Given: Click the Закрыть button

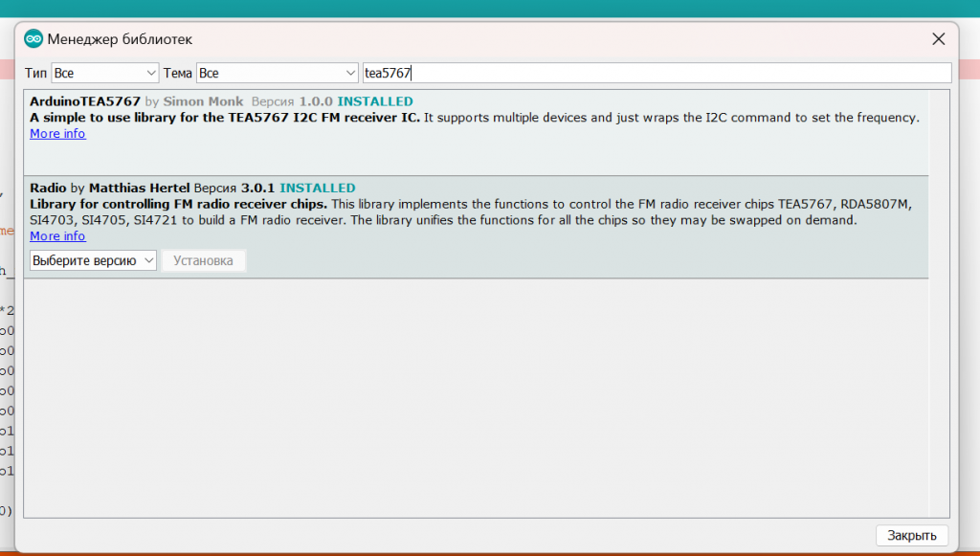Looking at the screenshot, I should click(x=911, y=535).
